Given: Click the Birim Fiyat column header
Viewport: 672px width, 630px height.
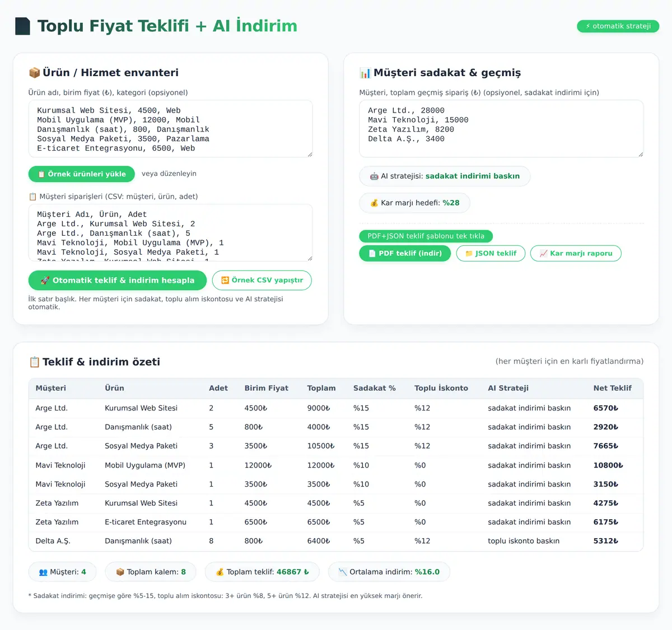Looking at the screenshot, I should point(267,388).
